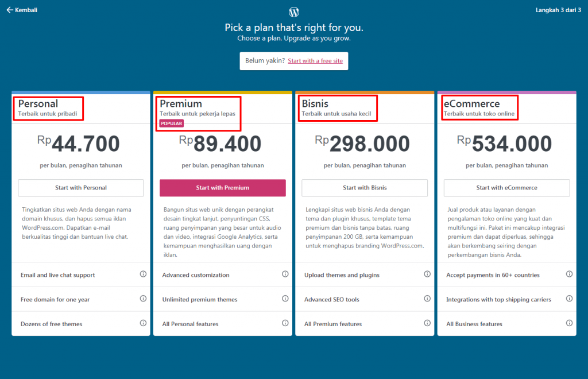Select the Start with Bisnis button
The width and height of the screenshot is (588, 379).
[365, 188]
